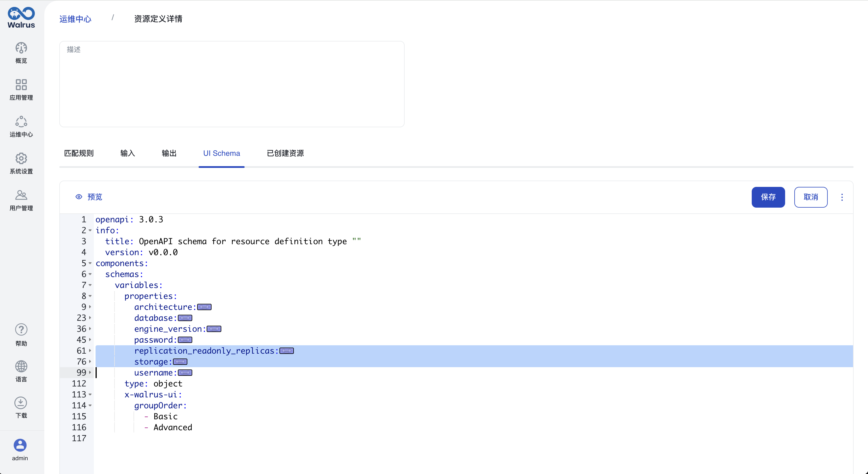Click the '- Basic' list entry
The width and height of the screenshot is (868, 474).
click(x=161, y=416)
